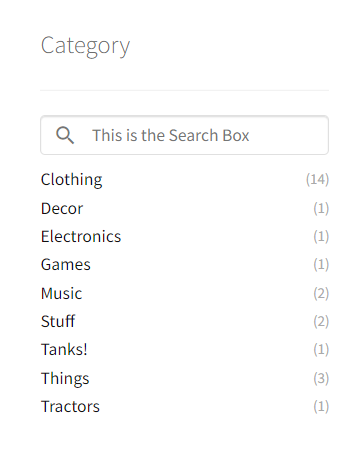Click the (1) count beside Decor
This screenshot has height=452, width=361.
click(x=321, y=208)
